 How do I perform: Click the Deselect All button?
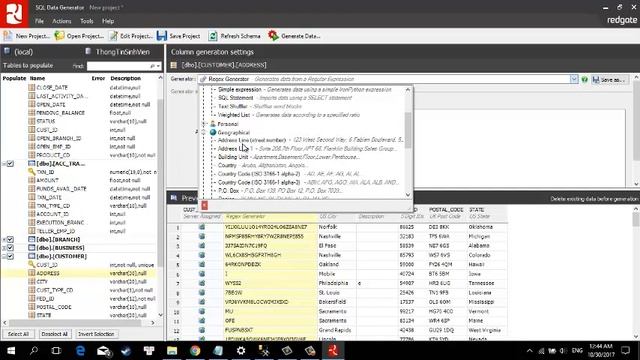tap(54, 334)
